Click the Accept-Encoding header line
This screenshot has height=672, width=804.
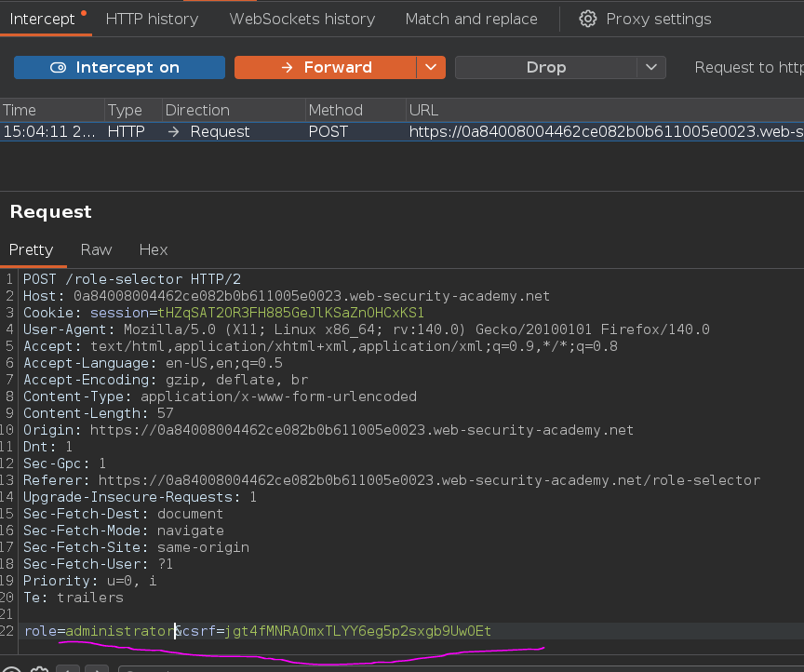[166, 380]
